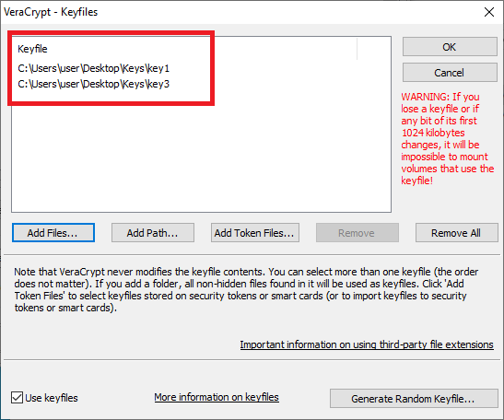Image resolution: width=504 pixels, height=420 pixels.
Task: Click the column header divider line
Action: point(357,49)
